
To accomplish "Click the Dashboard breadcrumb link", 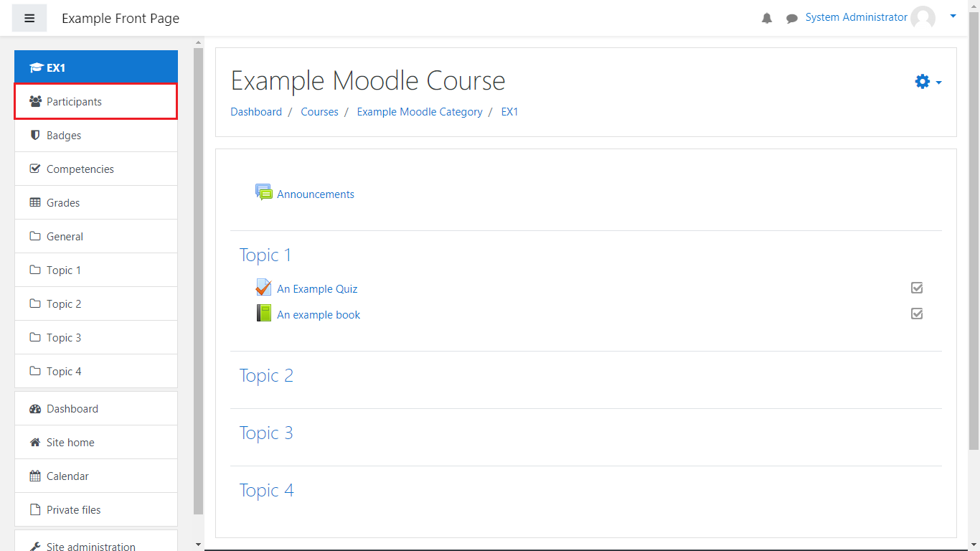I will pyautogui.click(x=256, y=112).
